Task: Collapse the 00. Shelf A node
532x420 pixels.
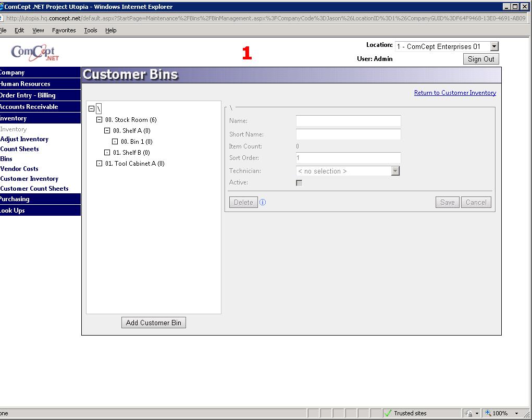Action: pyautogui.click(x=107, y=131)
